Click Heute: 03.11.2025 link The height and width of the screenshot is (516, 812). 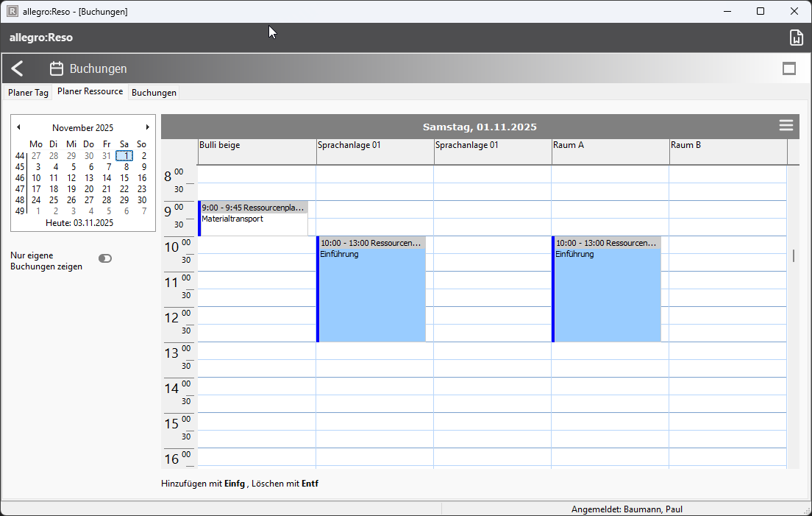(x=79, y=222)
